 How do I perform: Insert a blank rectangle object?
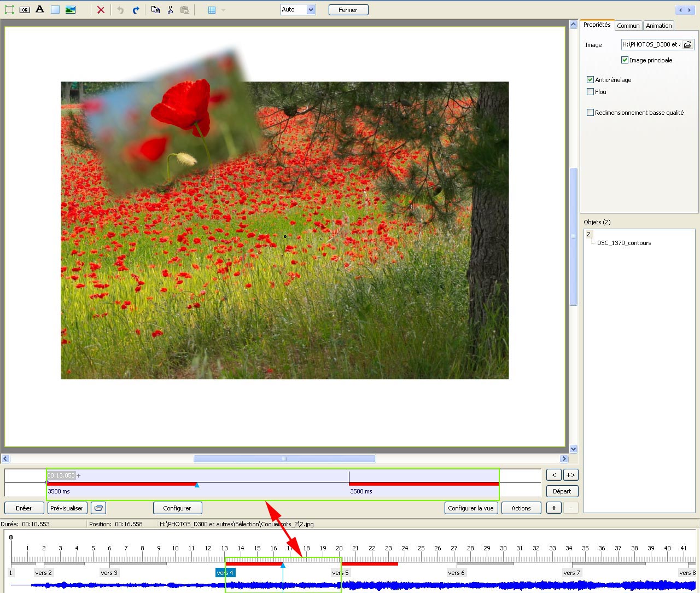coord(55,10)
